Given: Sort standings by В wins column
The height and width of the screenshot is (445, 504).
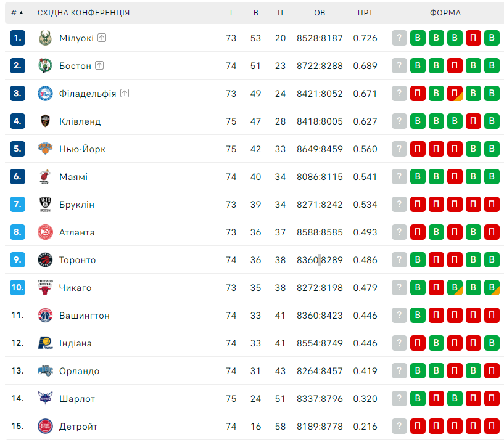Looking at the screenshot, I should click(255, 13).
